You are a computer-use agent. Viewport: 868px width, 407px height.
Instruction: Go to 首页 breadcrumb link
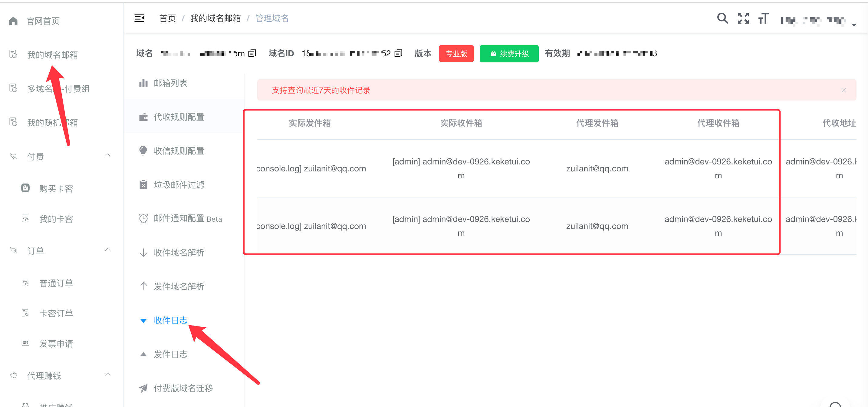pyautogui.click(x=167, y=18)
